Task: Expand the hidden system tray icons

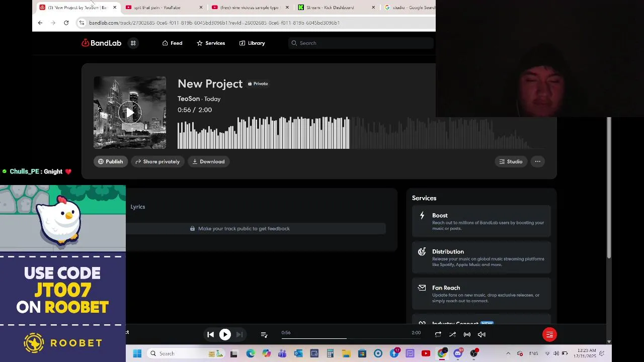Action: [508, 353]
